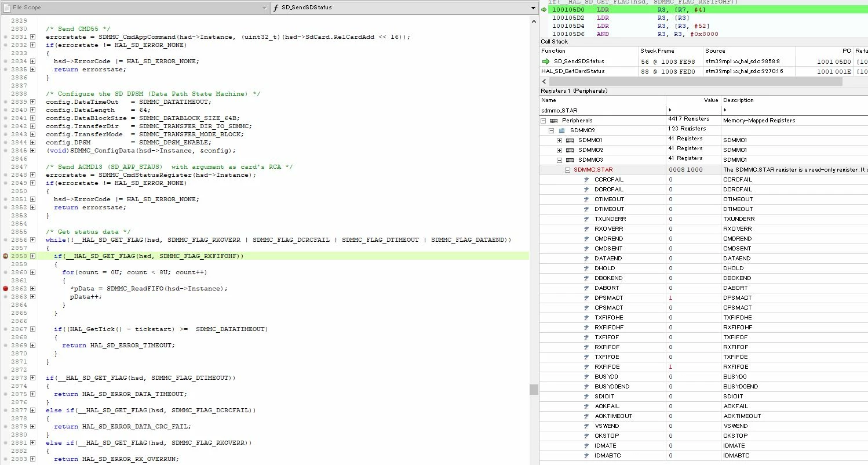Click the CCRCFAIL bit-field icon
Screen dimensions: 868x465
pos(587,180)
